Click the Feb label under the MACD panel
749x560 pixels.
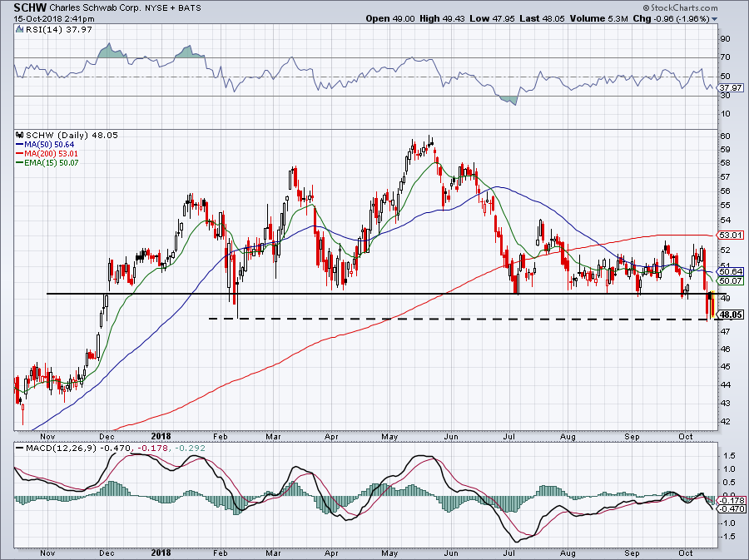point(221,553)
